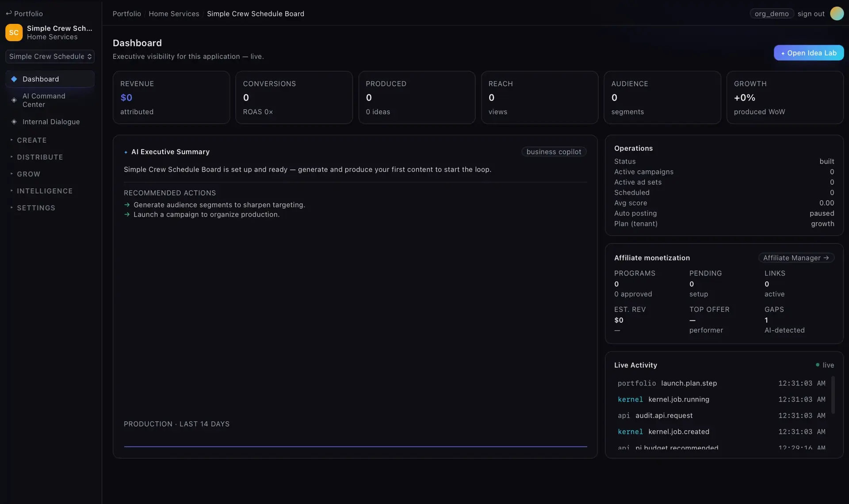Click the Scheduled row in Operations
This screenshot has height=504, width=849.
[x=724, y=192]
